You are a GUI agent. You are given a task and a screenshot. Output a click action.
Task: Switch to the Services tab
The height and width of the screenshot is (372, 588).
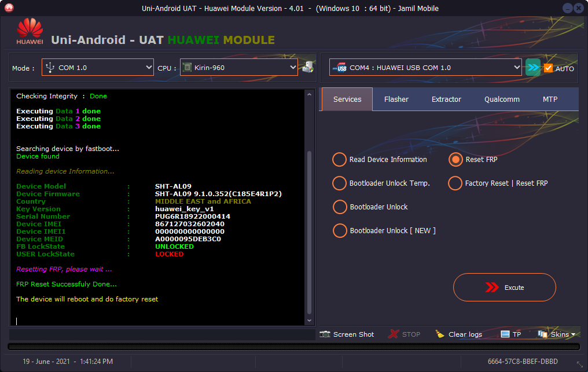point(347,99)
